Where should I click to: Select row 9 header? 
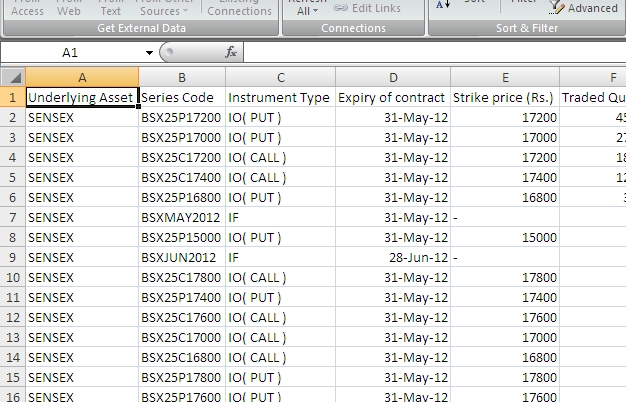coord(13,257)
